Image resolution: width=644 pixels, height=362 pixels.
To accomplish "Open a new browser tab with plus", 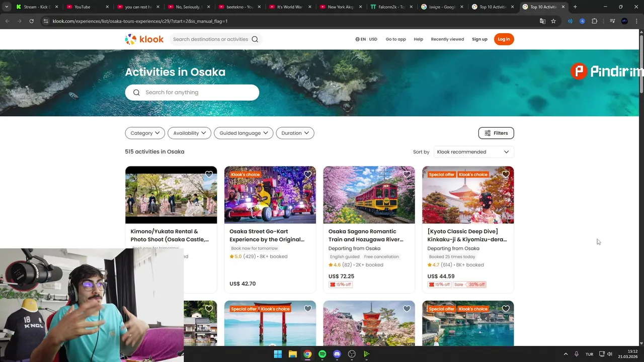I will coord(575,7).
